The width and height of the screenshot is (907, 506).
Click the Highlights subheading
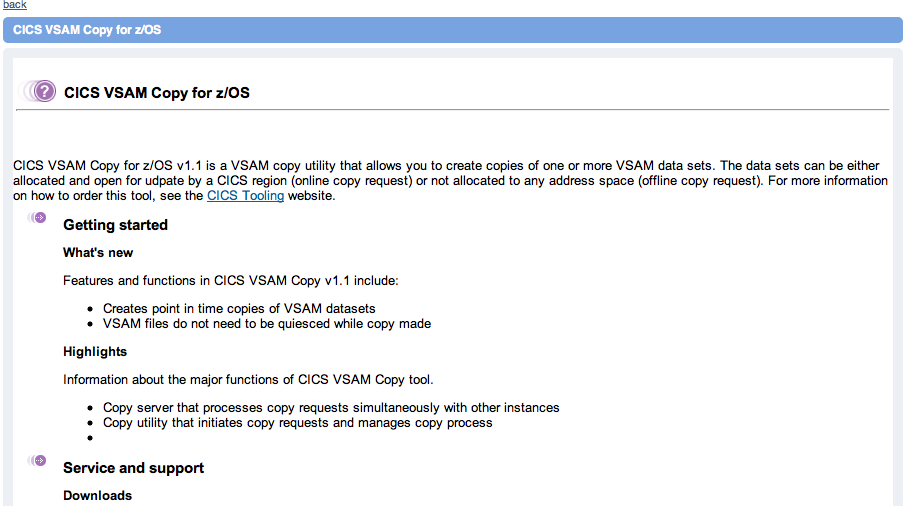click(95, 352)
